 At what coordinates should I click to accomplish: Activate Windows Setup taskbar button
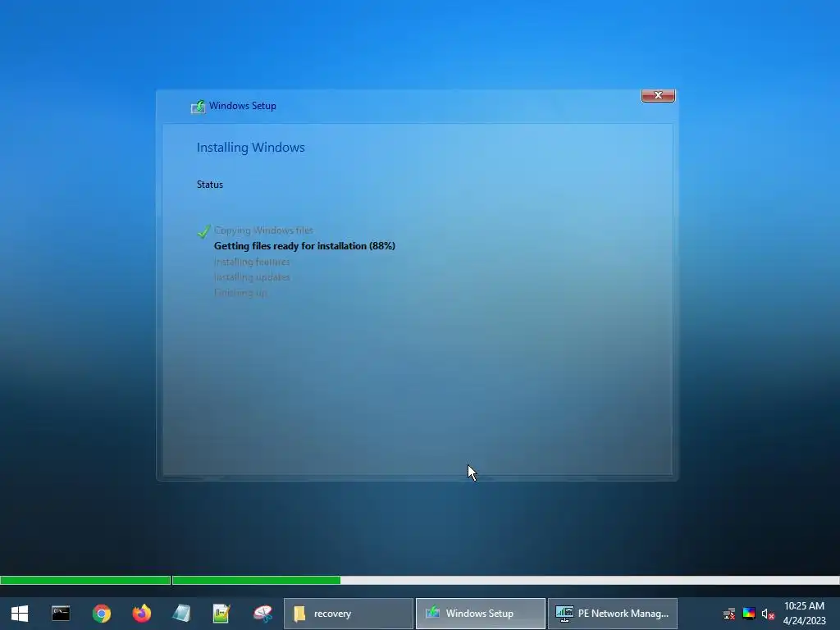tap(481, 614)
